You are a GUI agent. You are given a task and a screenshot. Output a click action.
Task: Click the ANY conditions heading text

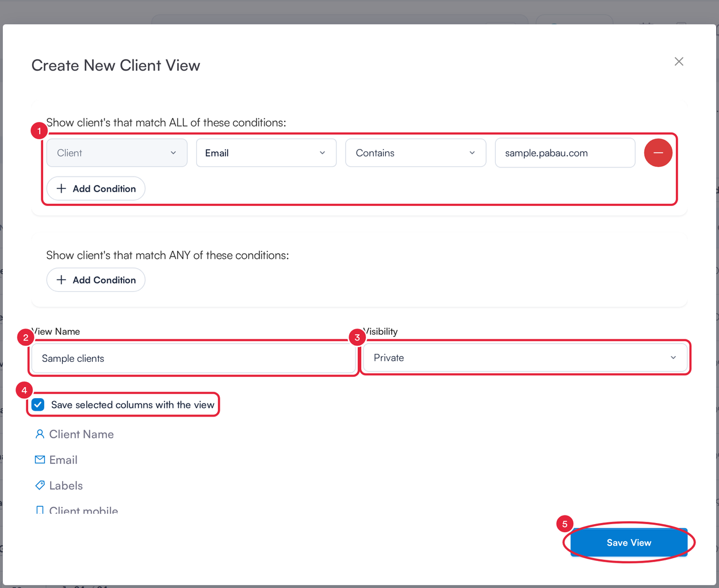(167, 255)
